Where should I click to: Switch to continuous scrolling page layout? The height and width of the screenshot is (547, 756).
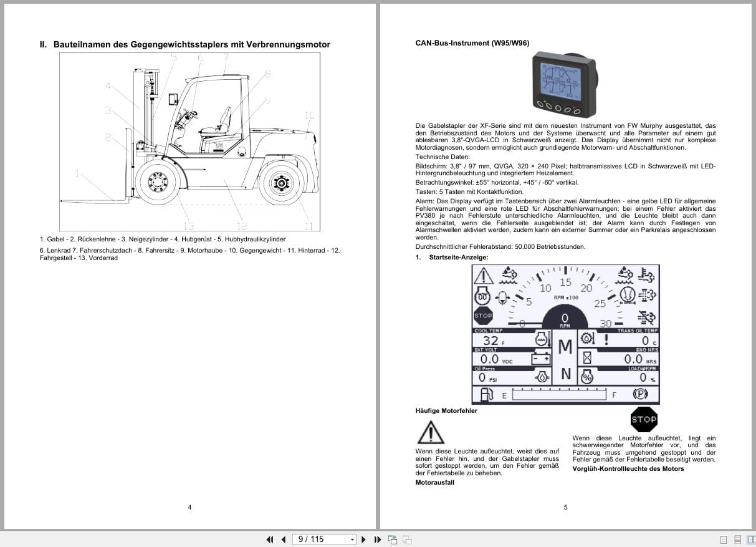737,539
